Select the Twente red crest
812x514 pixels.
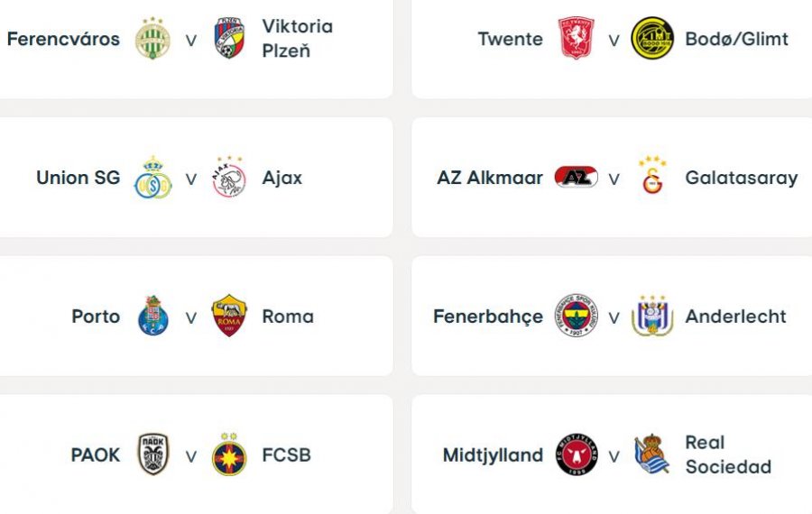576,38
